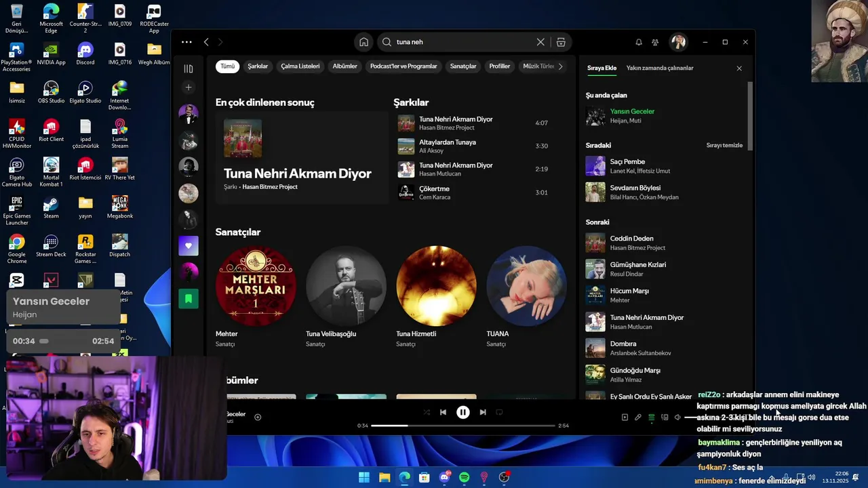This screenshot has width=868, height=488.
Task: Open TUANA artist thumbnail
Action: [526, 286]
